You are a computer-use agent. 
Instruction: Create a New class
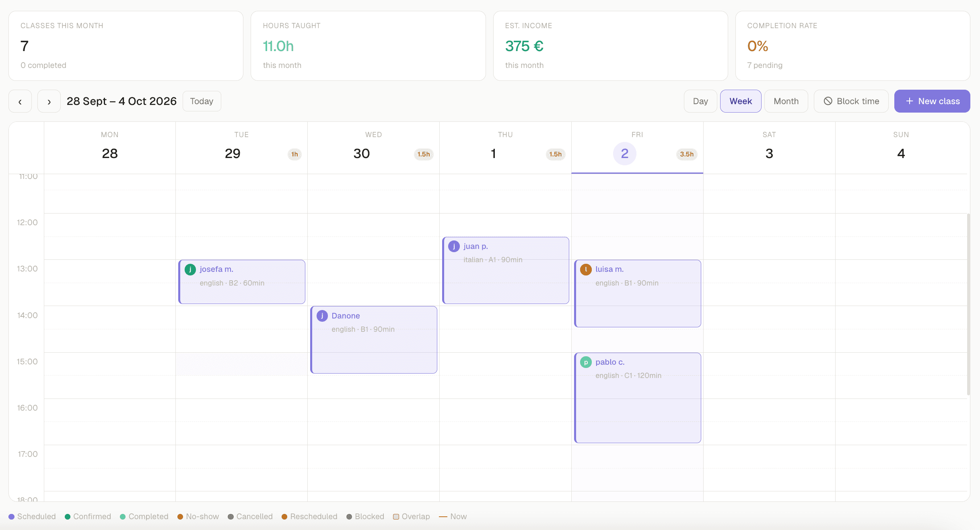(x=932, y=101)
